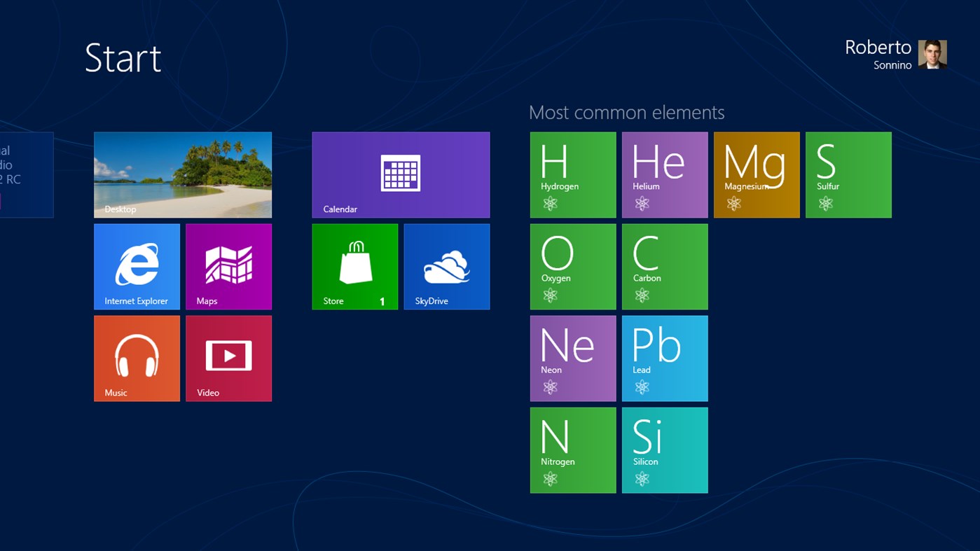Select the Oxygen element tile
980x551 pixels.
[x=572, y=266]
